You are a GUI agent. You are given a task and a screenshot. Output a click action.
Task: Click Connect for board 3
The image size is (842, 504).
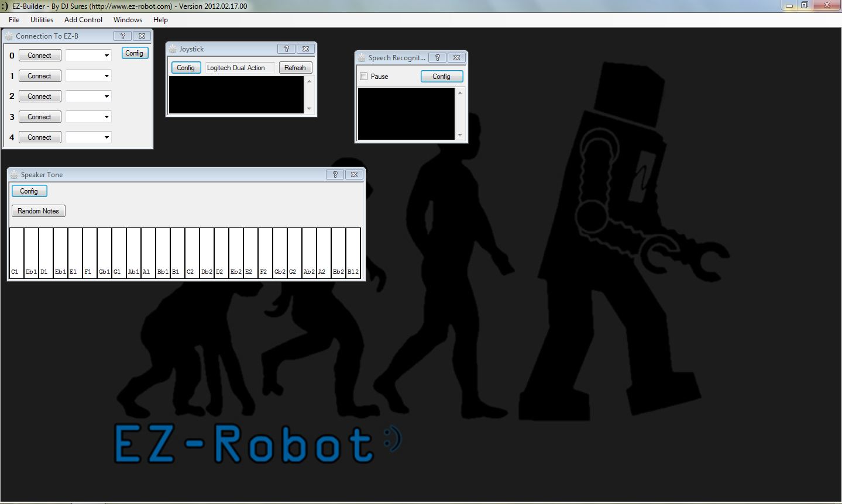click(40, 117)
